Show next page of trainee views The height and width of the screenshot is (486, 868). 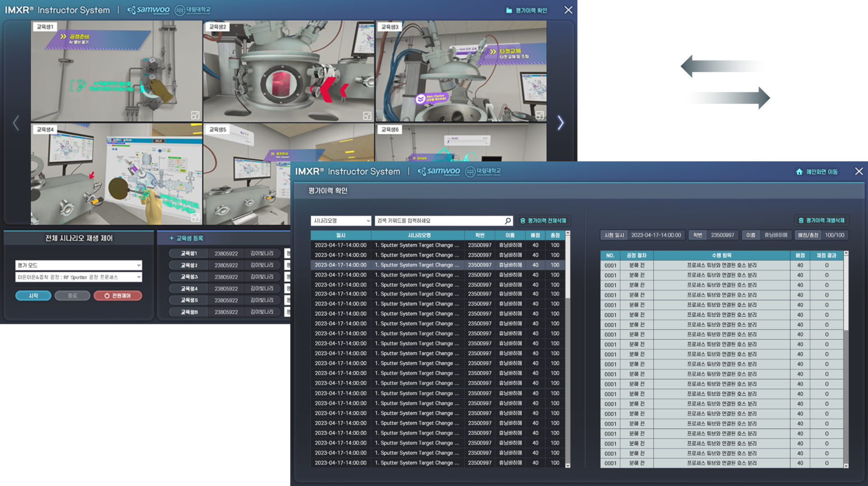(561, 123)
